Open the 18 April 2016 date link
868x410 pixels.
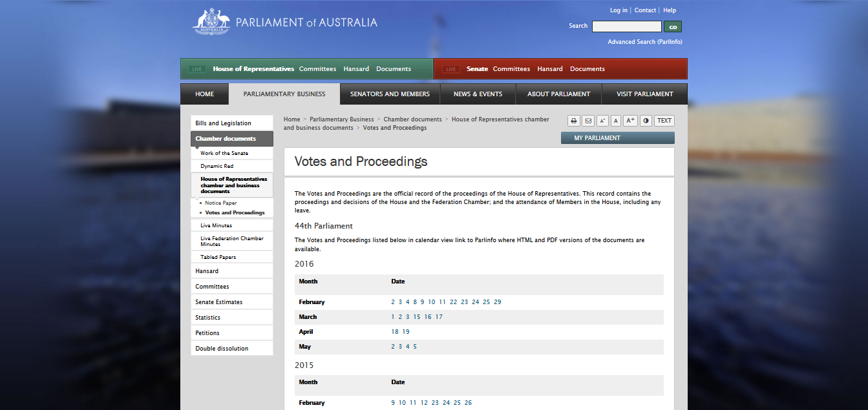(x=395, y=332)
